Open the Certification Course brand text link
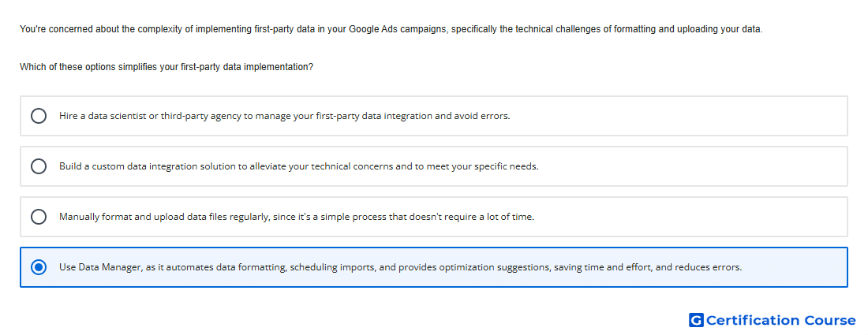Screen dimensions: 868x335 780,320
